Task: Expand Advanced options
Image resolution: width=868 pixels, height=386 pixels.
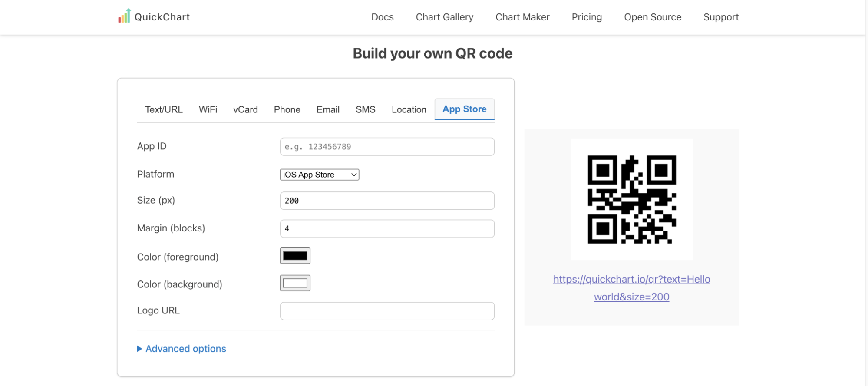Action: [x=182, y=349]
